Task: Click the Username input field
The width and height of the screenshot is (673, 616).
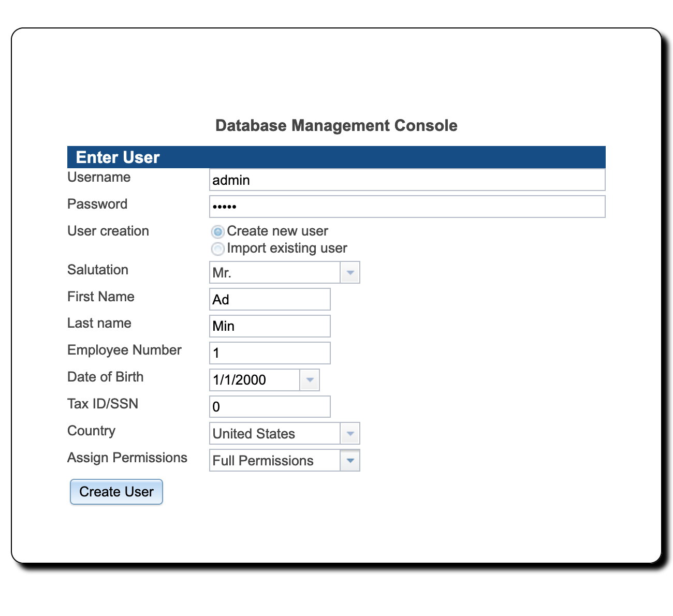Action: [407, 180]
